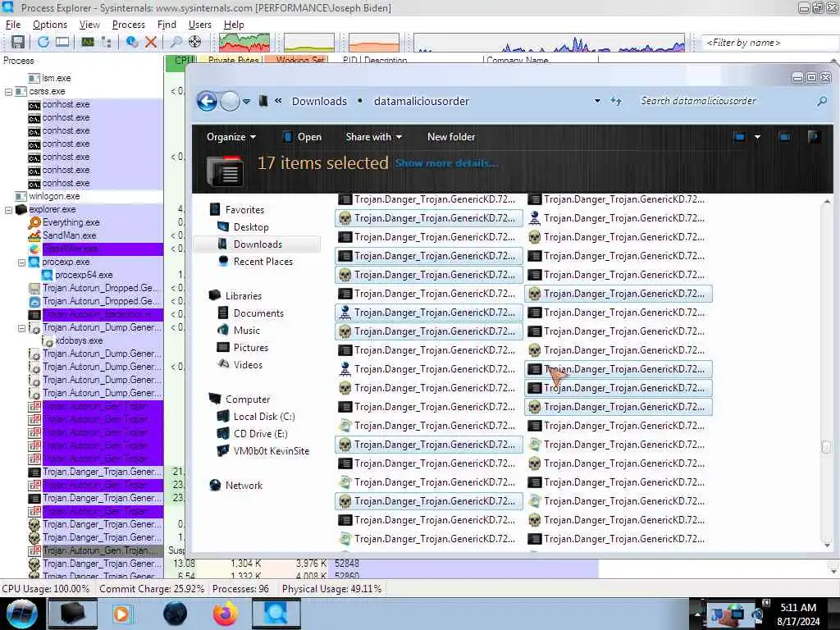The width and height of the screenshot is (840, 630).
Task: Collapse the procexp.exe process tree node
Action: click(22, 262)
